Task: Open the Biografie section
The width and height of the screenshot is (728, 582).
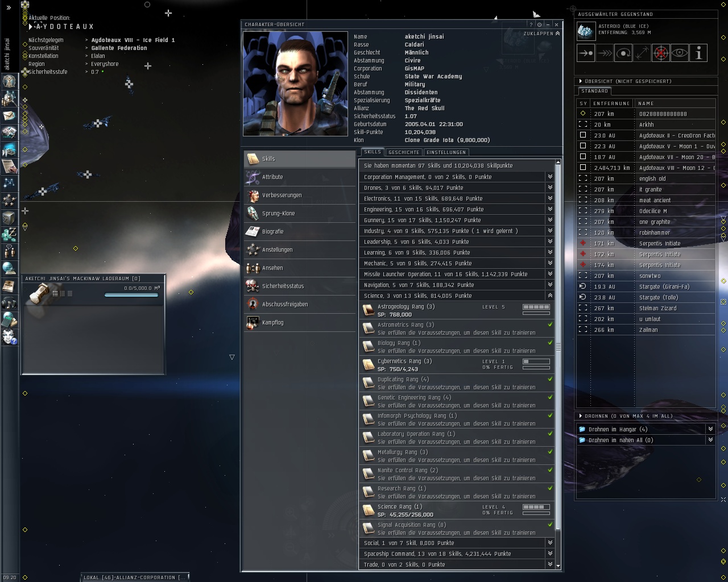Action: point(300,231)
